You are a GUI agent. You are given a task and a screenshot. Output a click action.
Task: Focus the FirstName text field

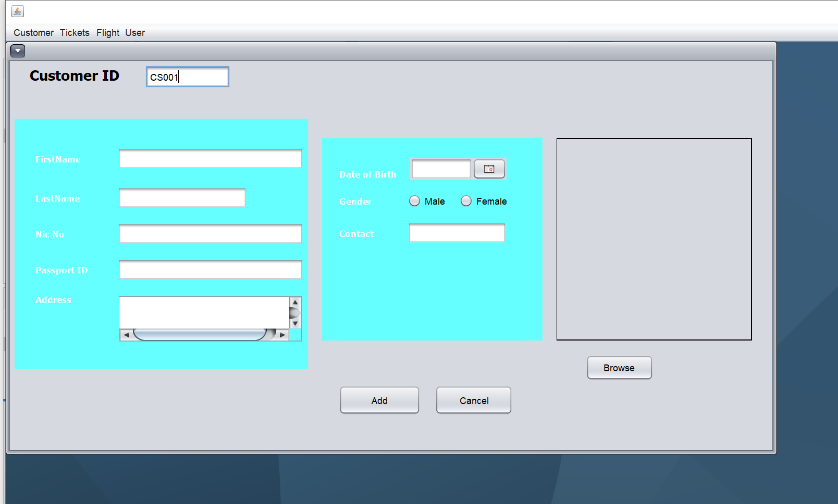click(x=211, y=159)
